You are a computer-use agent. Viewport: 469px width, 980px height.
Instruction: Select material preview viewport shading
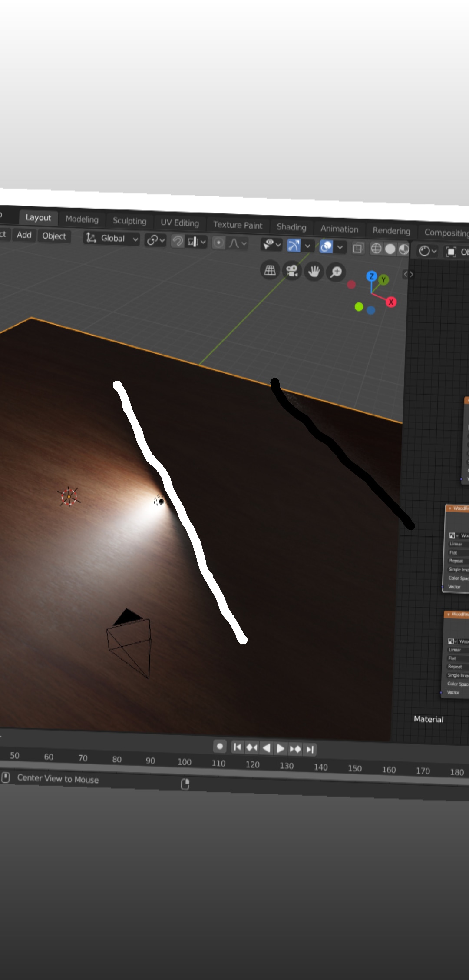[x=404, y=249]
